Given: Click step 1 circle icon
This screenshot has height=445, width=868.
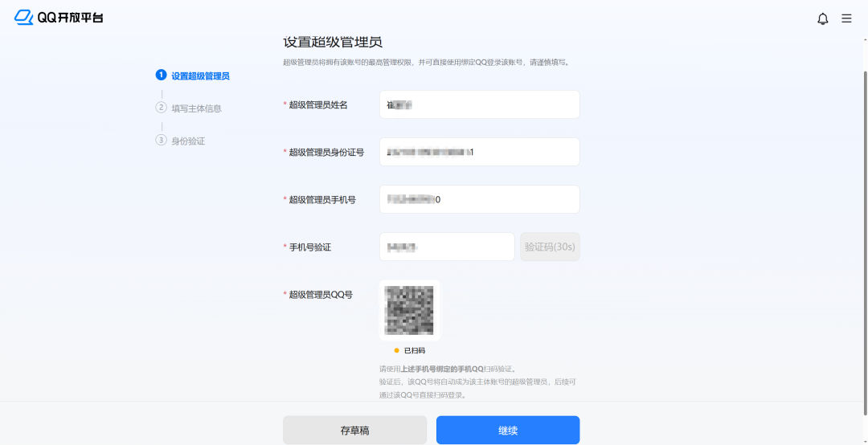Looking at the screenshot, I should [x=161, y=76].
